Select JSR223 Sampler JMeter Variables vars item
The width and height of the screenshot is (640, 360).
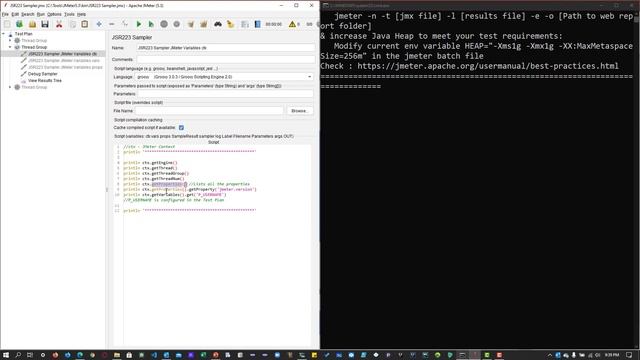pos(64,60)
